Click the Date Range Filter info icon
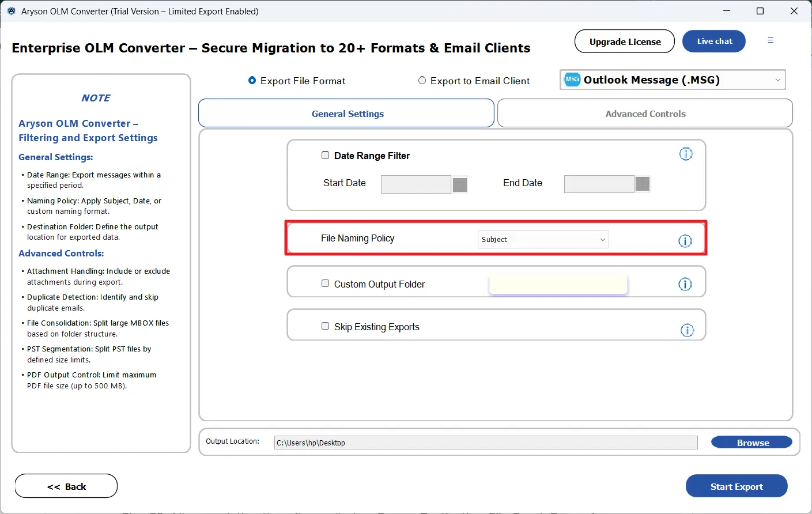Image resolution: width=812 pixels, height=514 pixels. [x=685, y=154]
